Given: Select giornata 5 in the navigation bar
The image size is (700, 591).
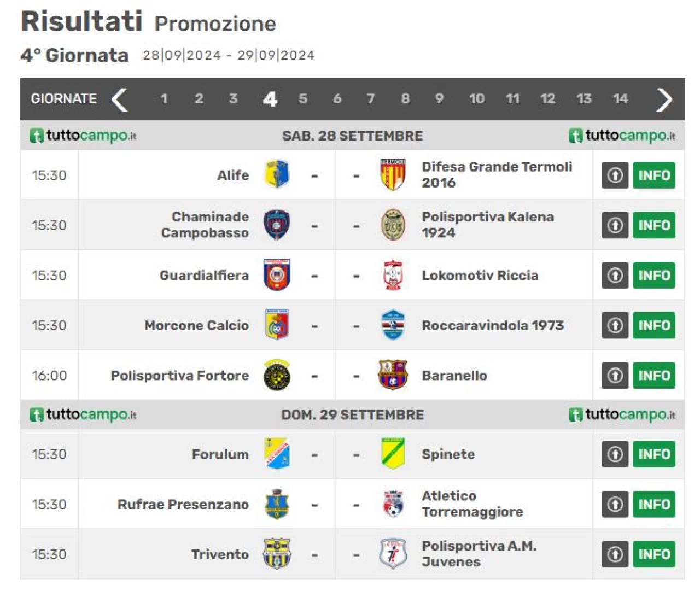Looking at the screenshot, I should pos(303,99).
